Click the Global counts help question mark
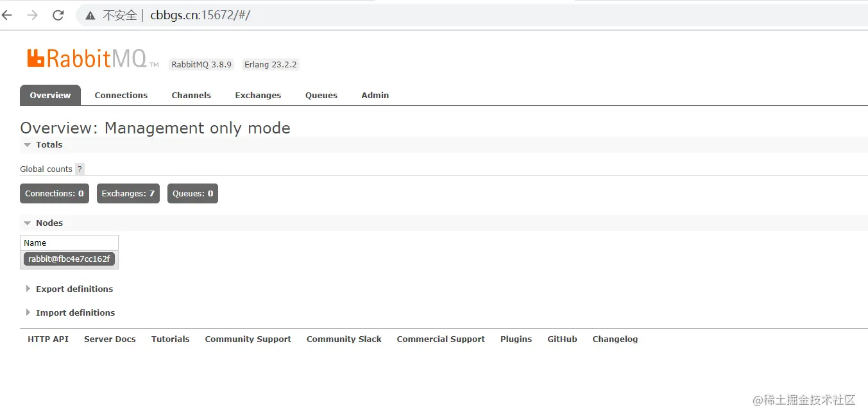 pos(80,169)
